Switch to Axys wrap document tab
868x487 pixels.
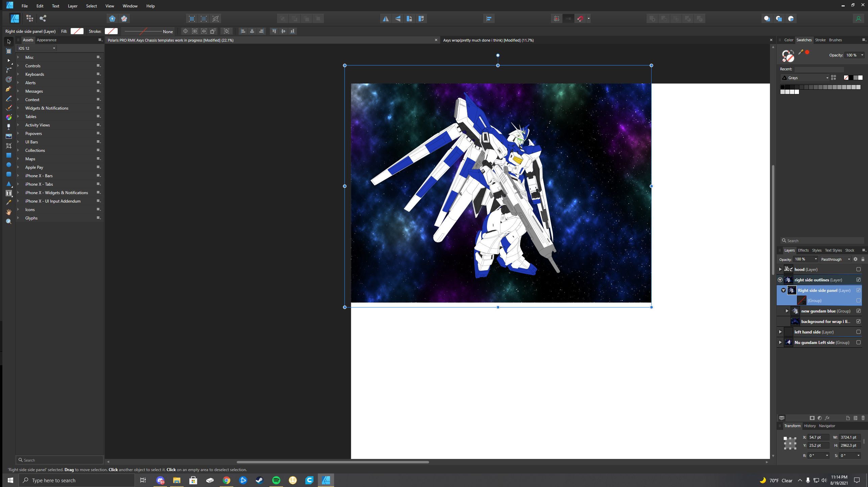(x=488, y=40)
